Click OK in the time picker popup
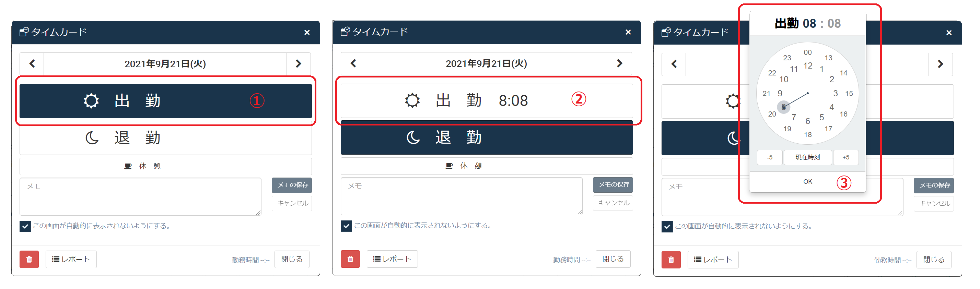The image size is (980, 289). [x=808, y=182]
